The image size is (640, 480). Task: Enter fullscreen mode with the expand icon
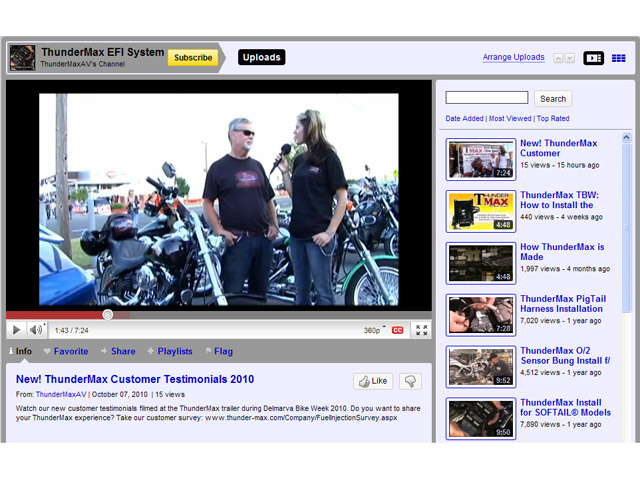[x=421, y=330]
